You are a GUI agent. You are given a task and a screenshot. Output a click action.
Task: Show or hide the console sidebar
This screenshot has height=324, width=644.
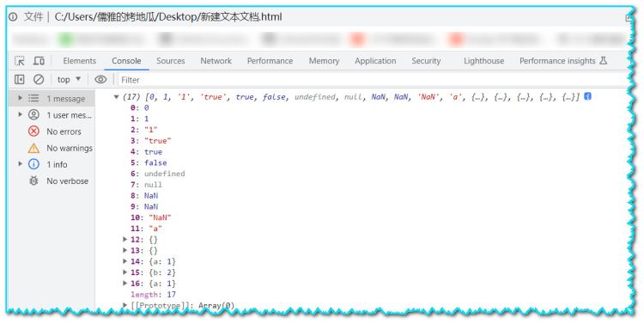pyautogui.click(x=19, y=79)
